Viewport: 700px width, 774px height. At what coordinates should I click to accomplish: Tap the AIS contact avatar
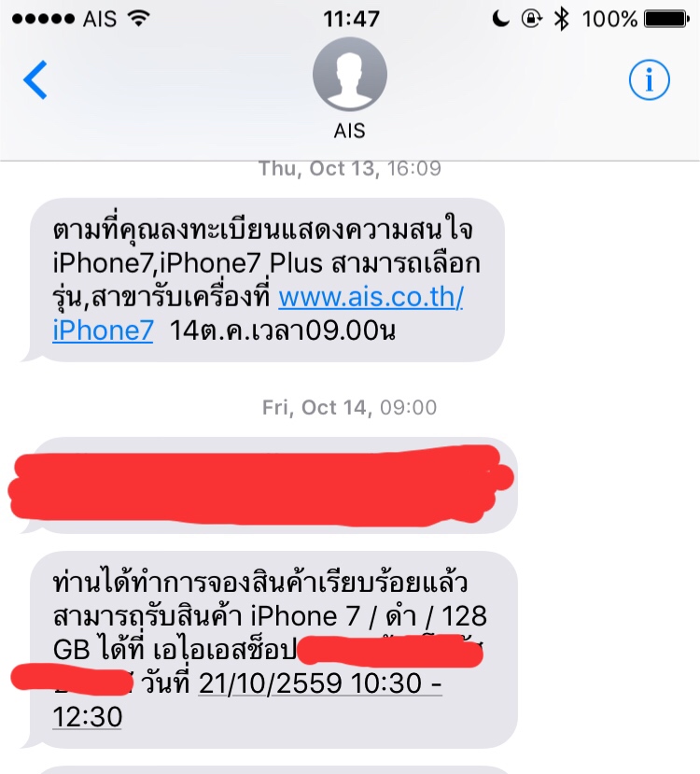(350, 74)
